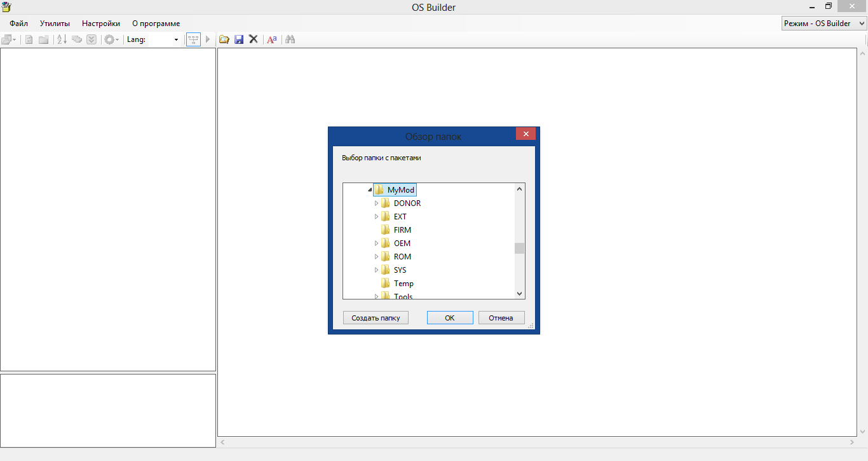Click the Создать папку button
This screenshot has height=461, width=868.
click(x=376, y=318)
